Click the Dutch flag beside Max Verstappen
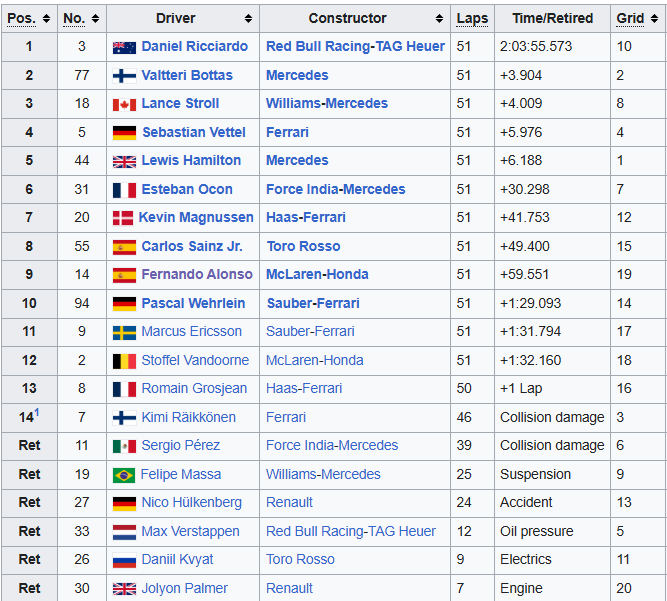The width and height of the screenshot is (667, 601). click(124, 532)
